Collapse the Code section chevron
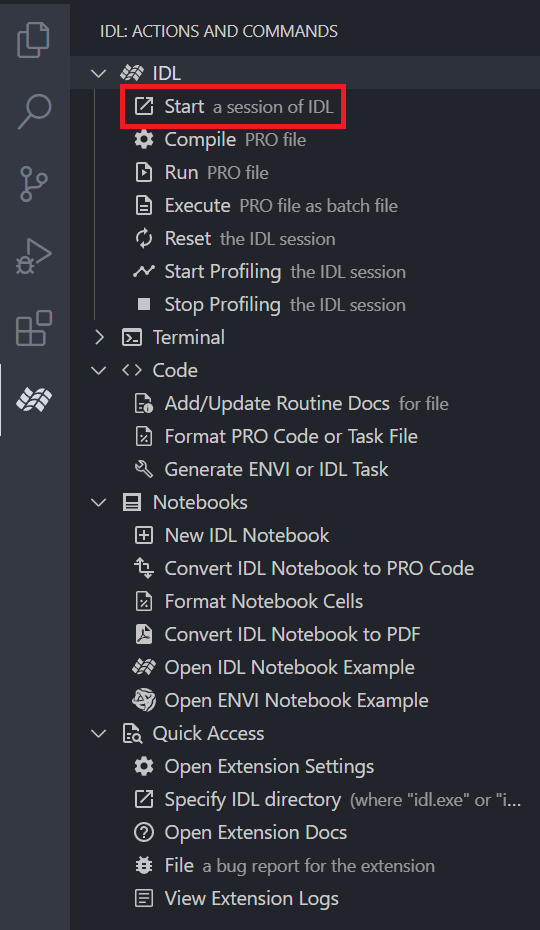The width and height of the screenshot is (540, 930). 99,371
